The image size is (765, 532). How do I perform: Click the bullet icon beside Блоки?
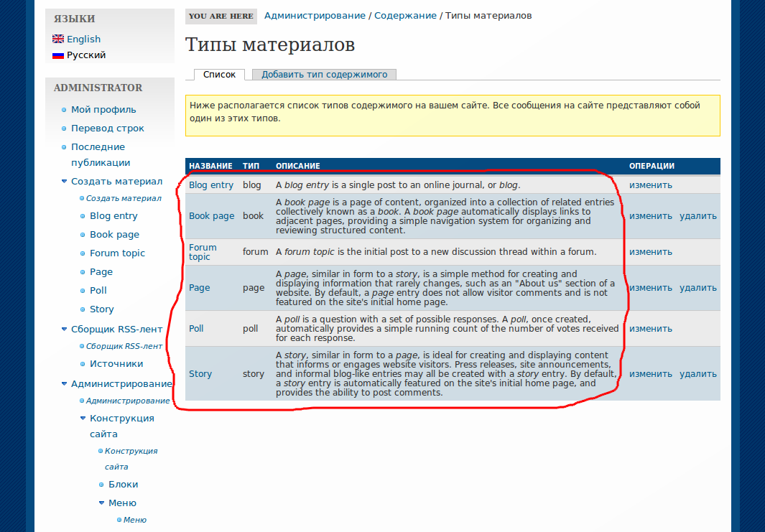click(101, 484)
